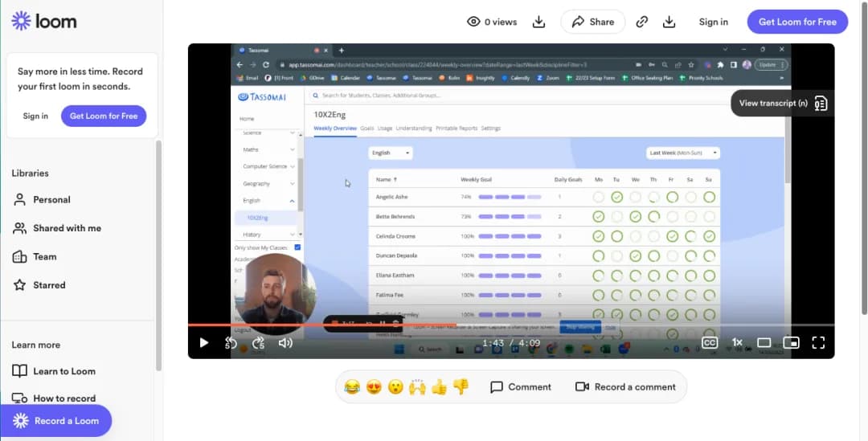The width and height of the screenshot is (868, 441).
Task: Open the View transcript panel
Action: click(x=782, y=104)
